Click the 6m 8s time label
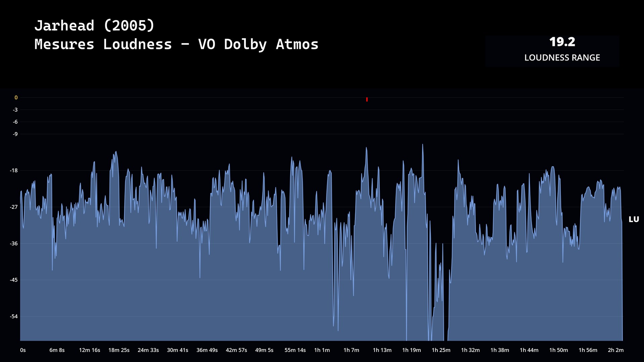Screen dimensions: 644x362 coord(57,350)
